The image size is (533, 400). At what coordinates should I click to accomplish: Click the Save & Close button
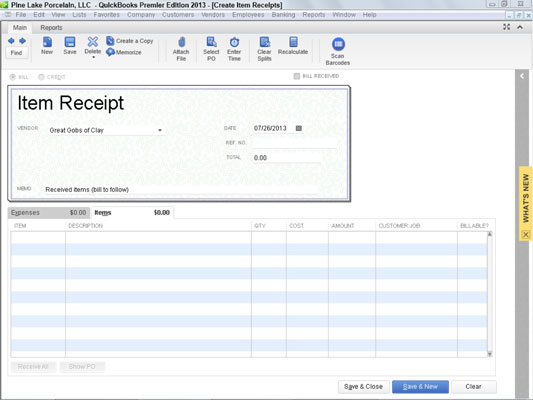pos(363,386)
